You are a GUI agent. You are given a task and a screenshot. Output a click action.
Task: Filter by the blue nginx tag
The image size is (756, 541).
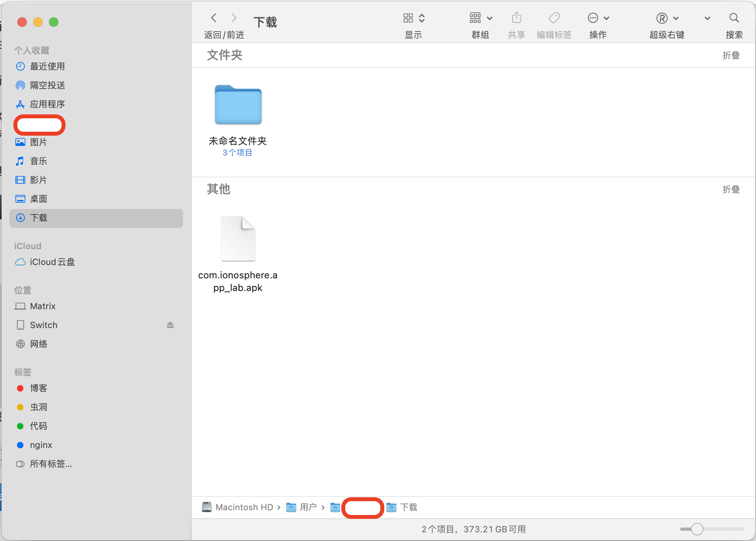(x=96, y=445)
